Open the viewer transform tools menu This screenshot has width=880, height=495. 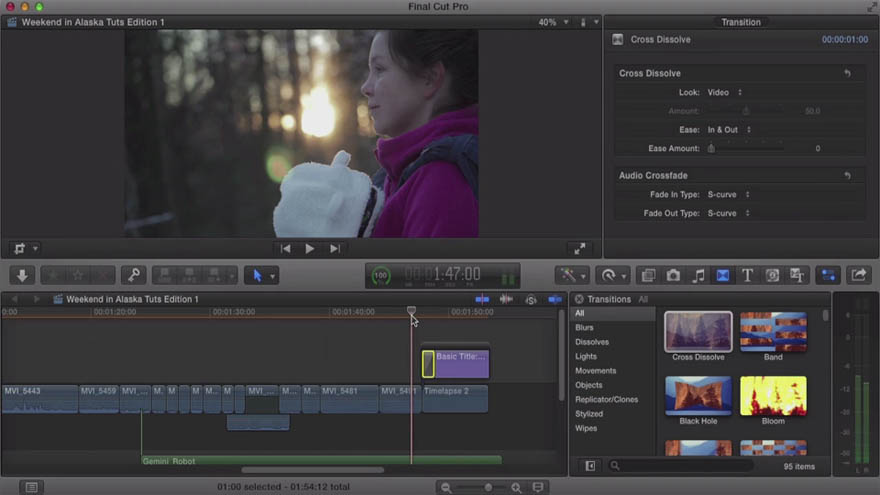[x=25, y=248]
